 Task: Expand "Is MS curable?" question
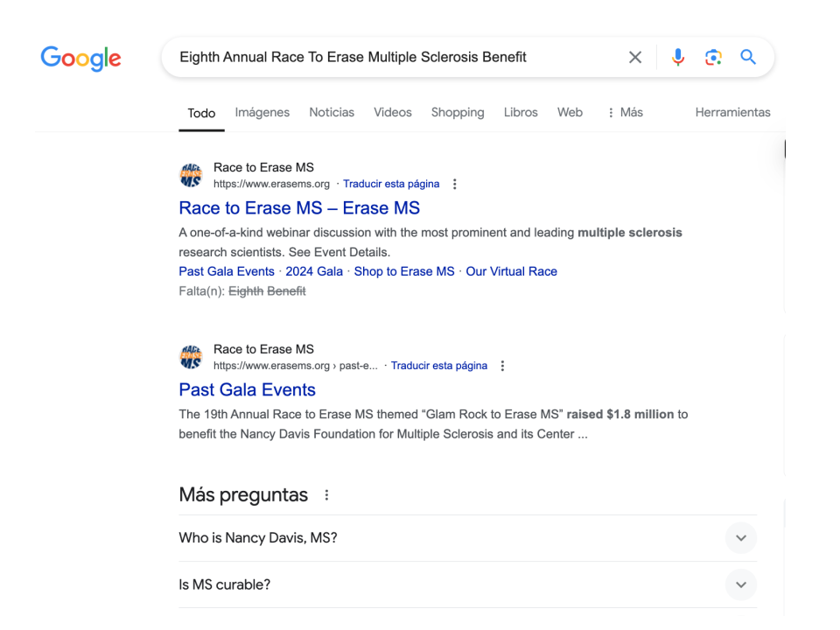[741, 584]
